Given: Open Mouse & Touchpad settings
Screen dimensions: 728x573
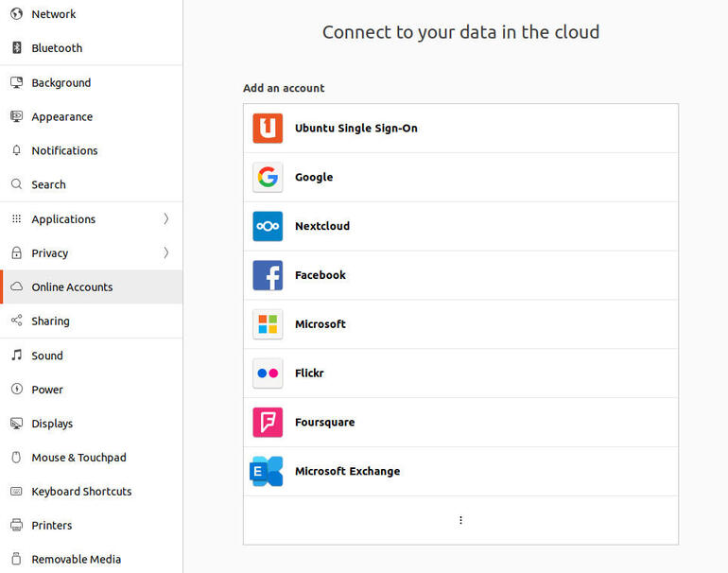Looking at the screenshot, I should [92, 458].
